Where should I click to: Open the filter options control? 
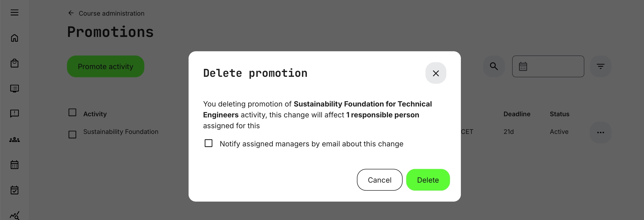[x=601, y=66]
